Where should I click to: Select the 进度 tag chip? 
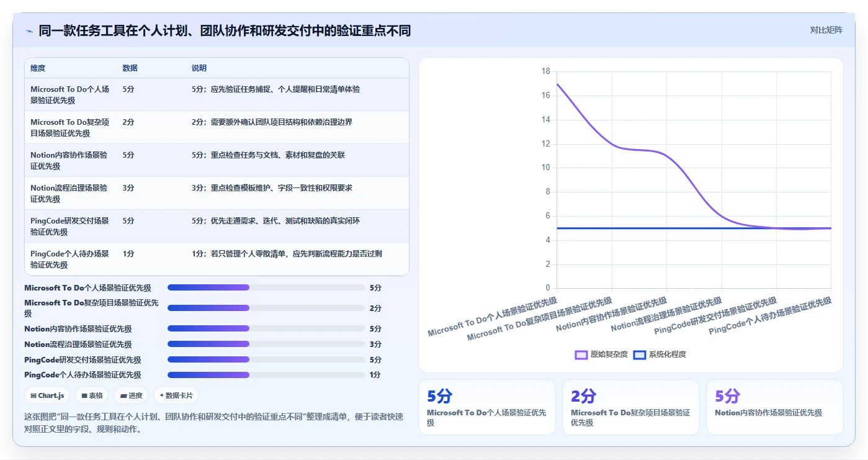131,395
